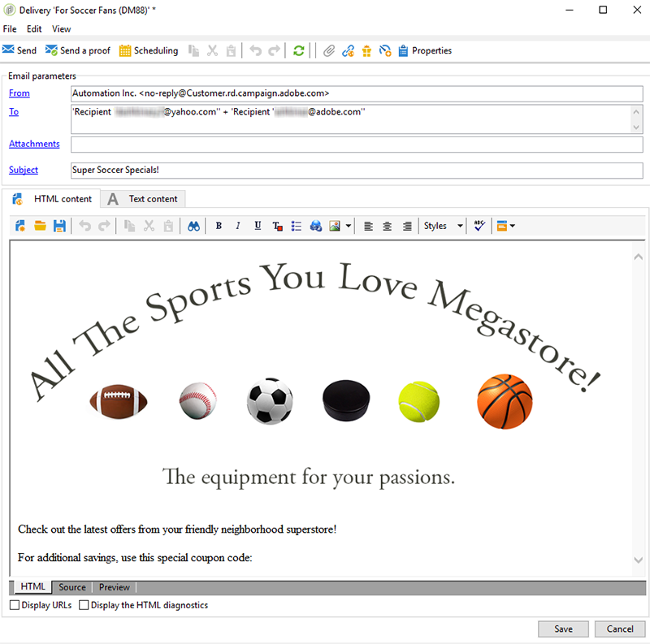Screen dimensions: 650x644
Task: Click the refresh green arrows icon
Action: tap(298, 50)
